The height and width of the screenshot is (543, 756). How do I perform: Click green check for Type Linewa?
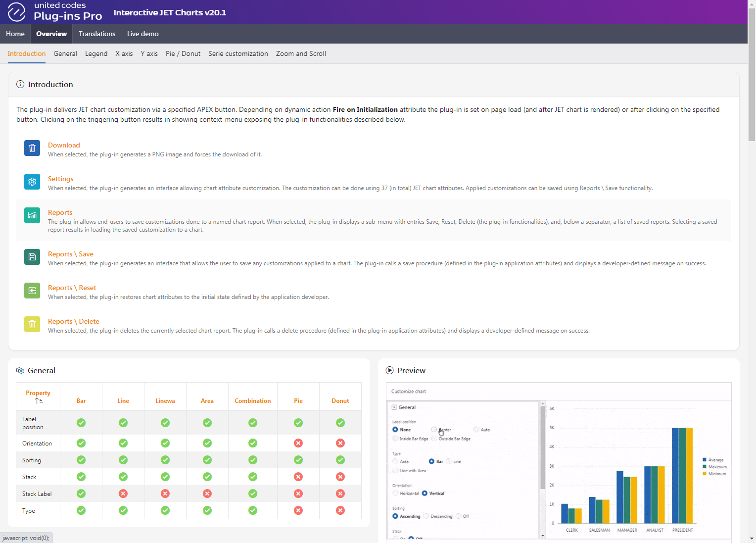coord(165,510)
